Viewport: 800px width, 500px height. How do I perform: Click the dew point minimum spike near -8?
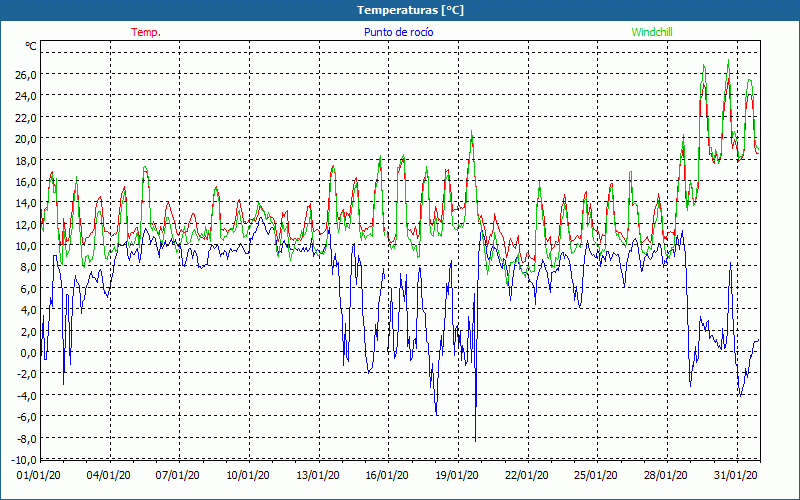[476, 440]
